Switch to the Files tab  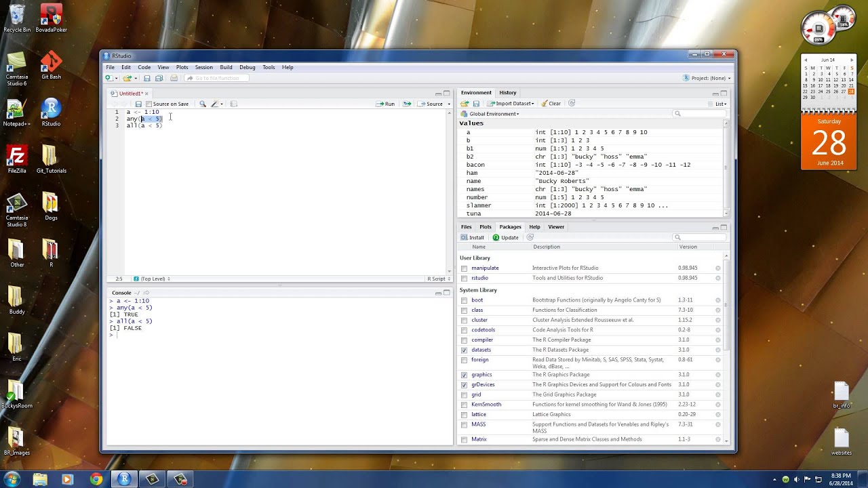coord(467,227)
